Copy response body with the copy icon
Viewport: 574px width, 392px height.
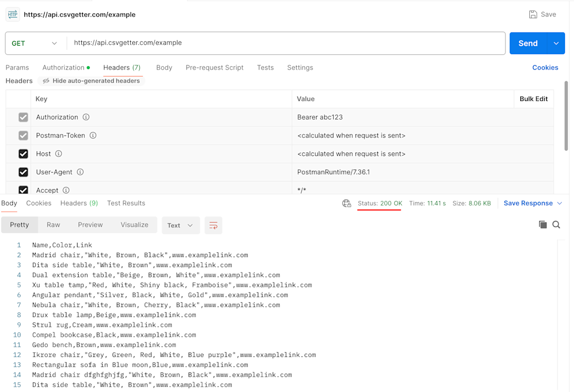click(543, 225)
